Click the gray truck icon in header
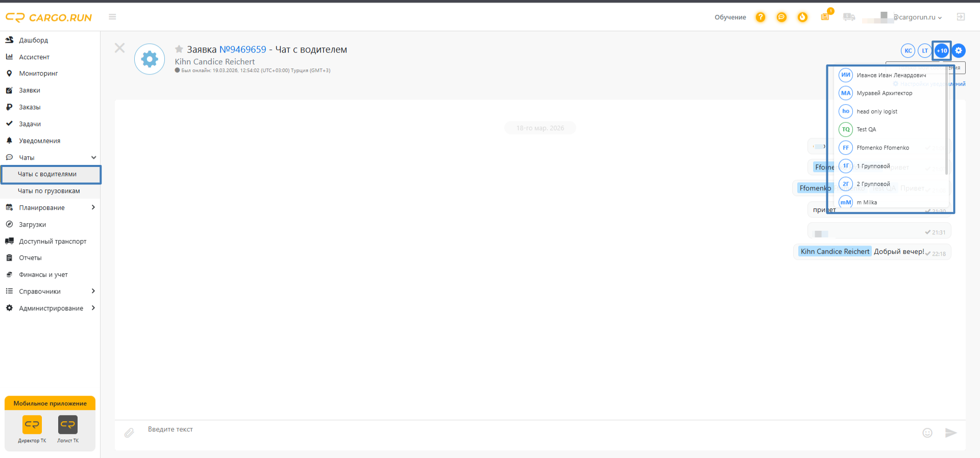 [849, 17]
